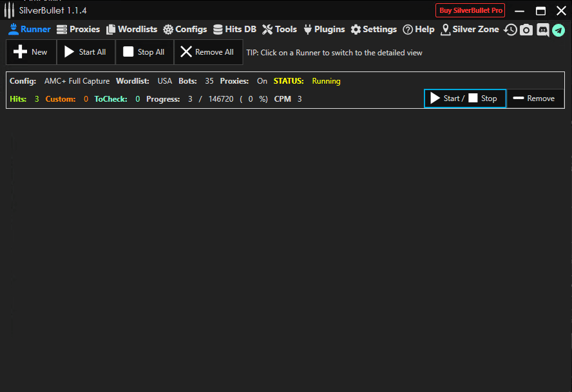
Task: Remove the AMC+ Full Capture runner
Action: (x=535, y=98)
